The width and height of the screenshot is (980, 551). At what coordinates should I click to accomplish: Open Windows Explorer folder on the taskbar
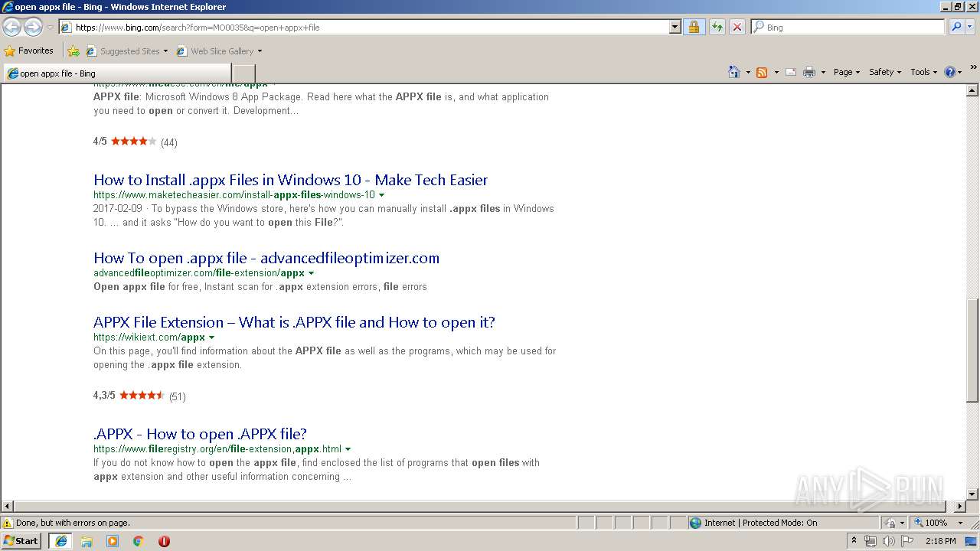click(x=87, y=541)
